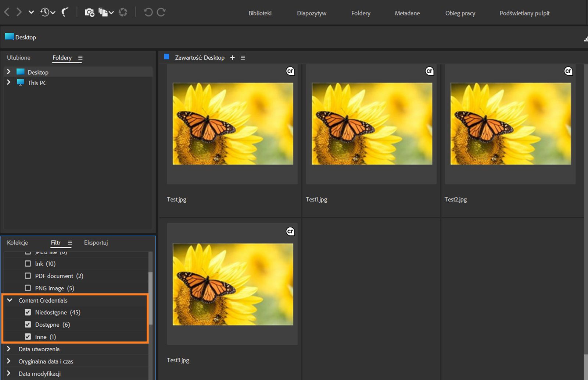This screenshot has height=380, width=588.
Task: Switch to the Diapozytyw workspace
Action: click(x=312, y=13)
